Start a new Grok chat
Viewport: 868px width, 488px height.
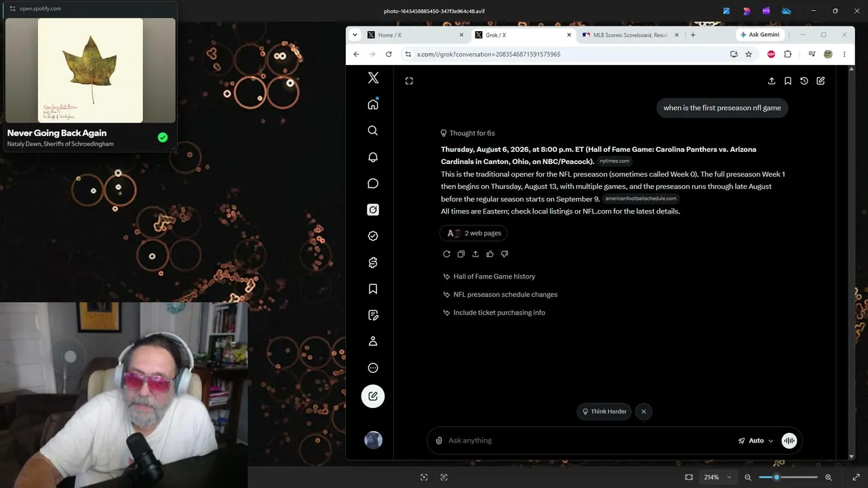[x=821, y=81]
